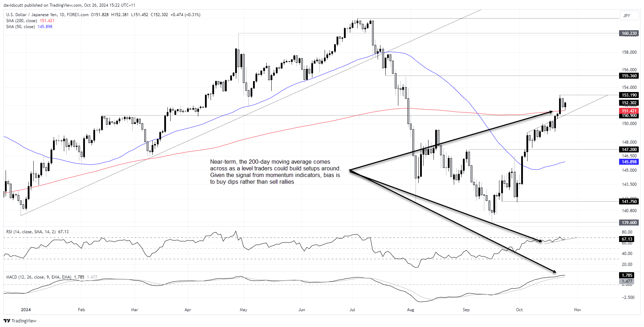Open the MACD (12, 26, close, 9, EMA, EMA) legend

click(x=52, y=277)
